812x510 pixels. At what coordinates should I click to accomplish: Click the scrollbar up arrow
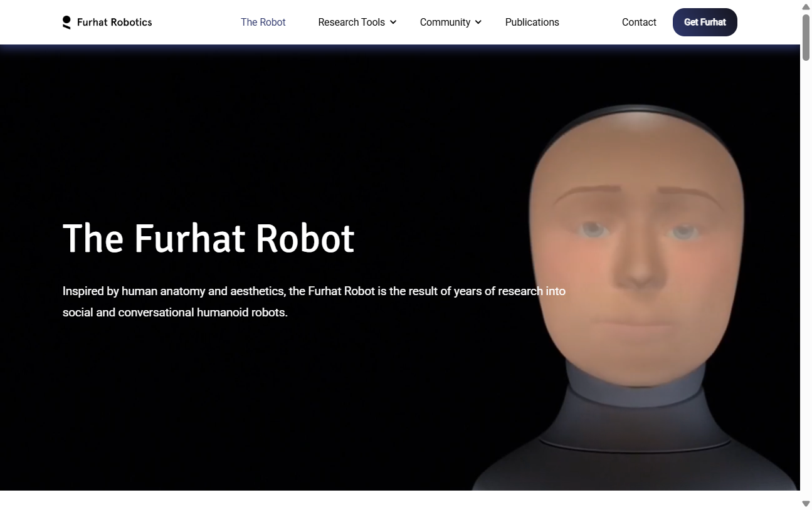tap(805, 7)
